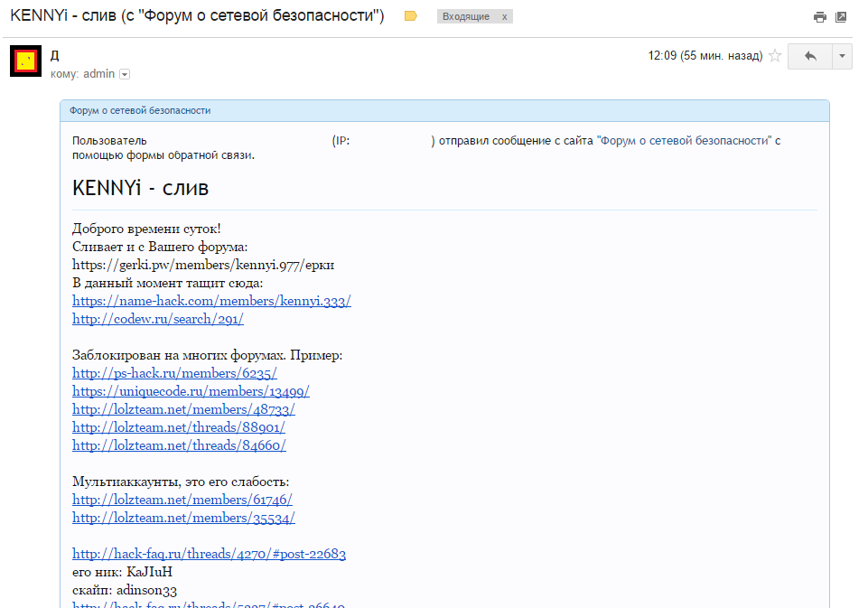Remove the Входящие label with x

tap(504, 17)
